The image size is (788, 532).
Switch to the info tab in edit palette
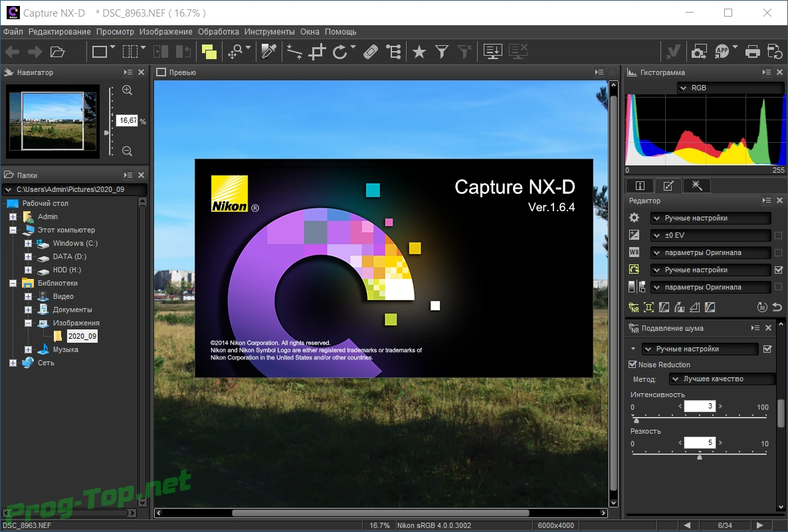[x=640, y=186]
